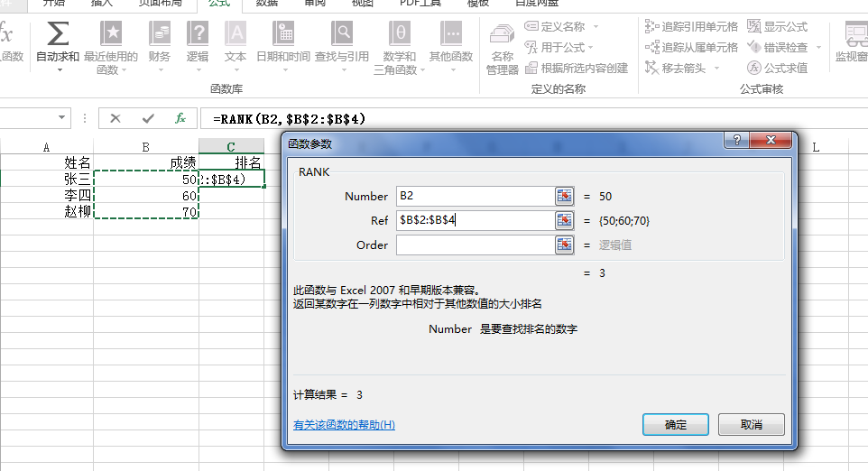Viewport: 868px width, 471px height.
Task: Open the Watch Window (监视窗口)
Action: pos(852,42)
